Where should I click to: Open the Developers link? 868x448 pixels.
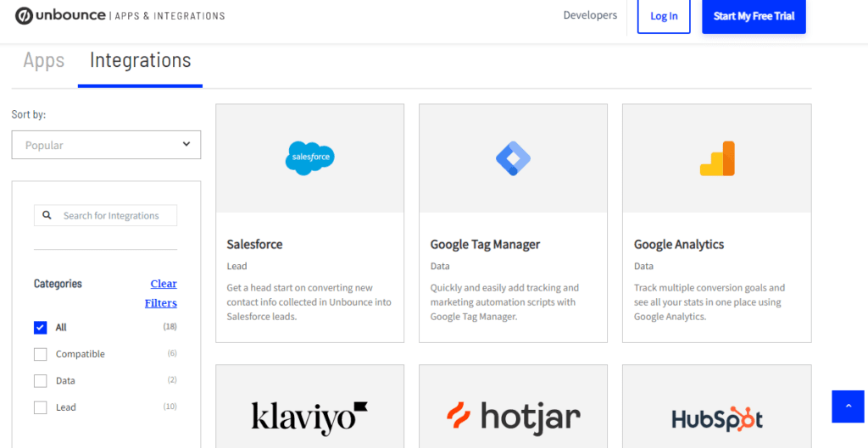click(590, 15)
